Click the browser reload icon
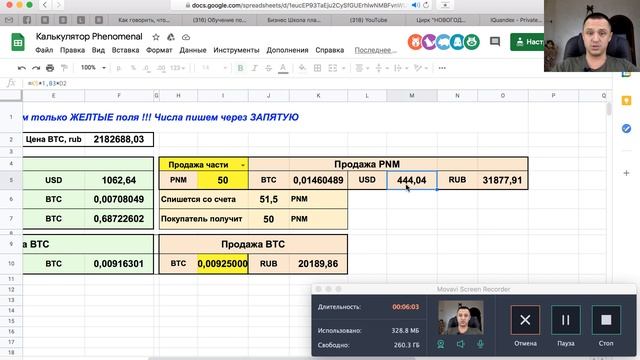Screen dimensions: 640x360 click(x=426, y=5)
